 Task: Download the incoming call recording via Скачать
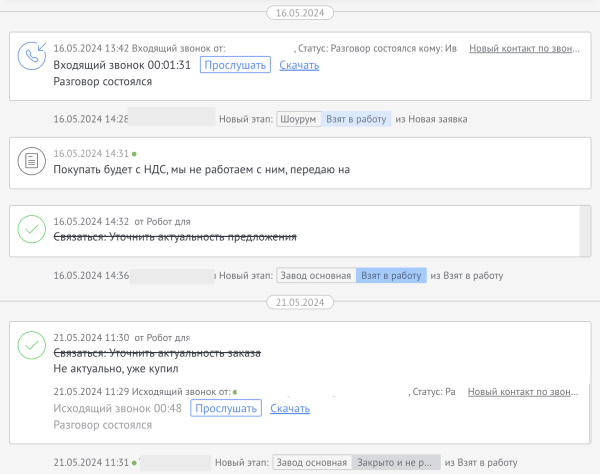pyautogui.click(x=299, y=66)
